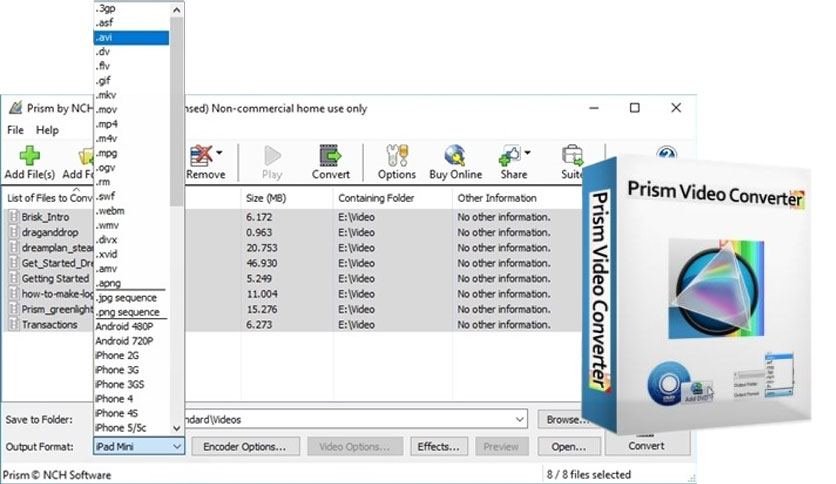Select .mpg format option
The image size is (836, 484).
pos(132,153)
